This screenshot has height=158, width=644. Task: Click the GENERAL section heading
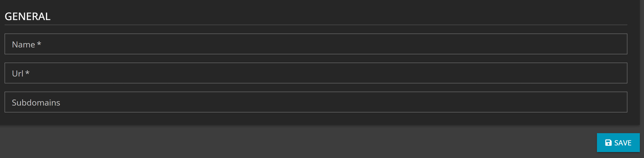[27, 16]
